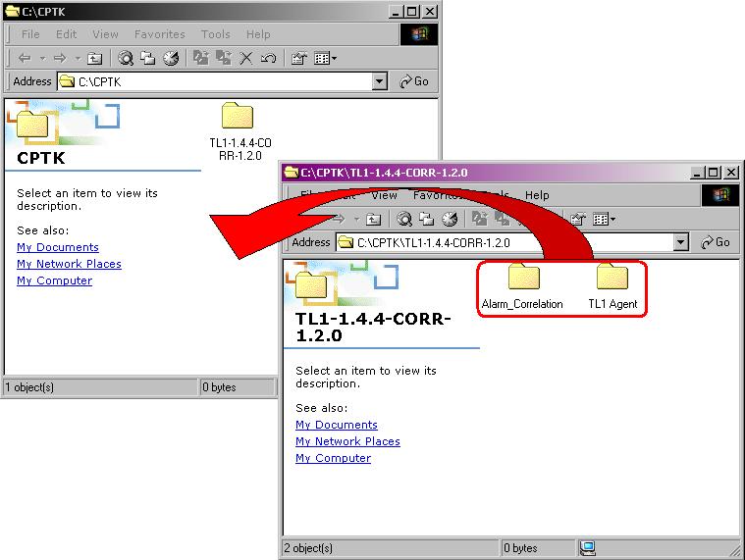This screenshot has width=745, height=560.
Task: Select the Alarm_Correlation folder
Action: click(x=522, y=286)
